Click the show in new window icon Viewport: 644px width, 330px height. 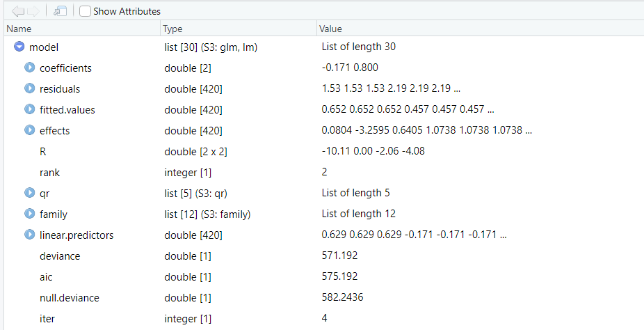point(61,11)
